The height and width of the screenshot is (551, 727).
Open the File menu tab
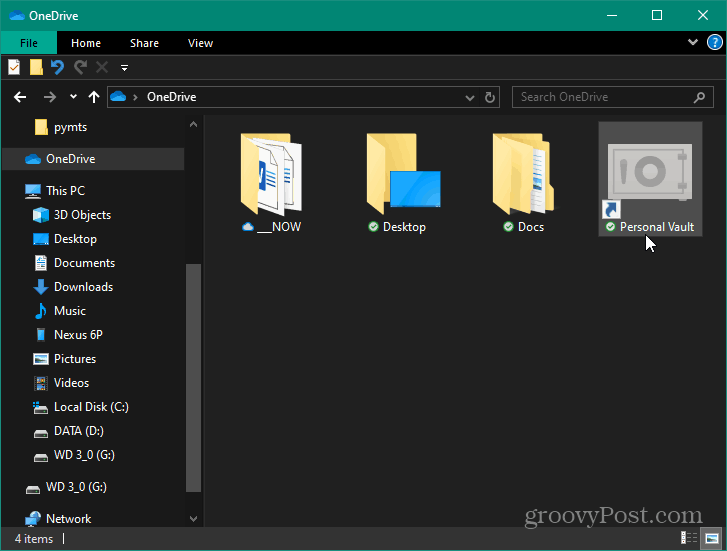click(x=29, y=43)
